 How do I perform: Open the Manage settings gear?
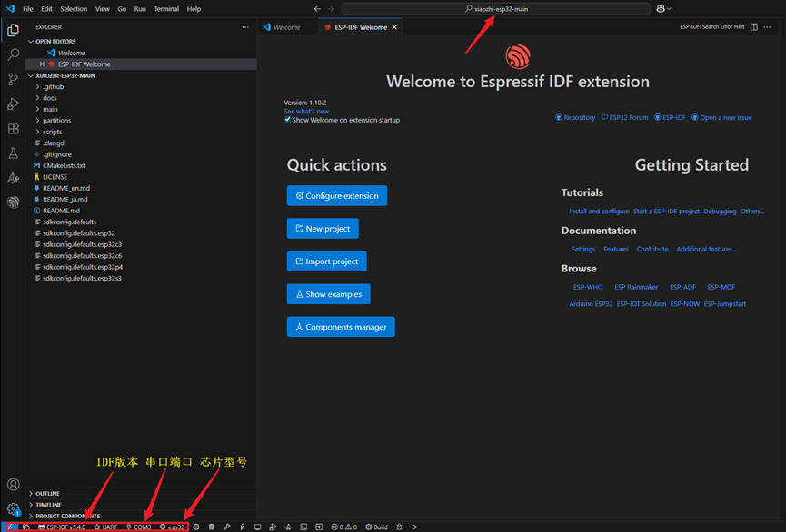pyautogui.click(x=13, y=509)
